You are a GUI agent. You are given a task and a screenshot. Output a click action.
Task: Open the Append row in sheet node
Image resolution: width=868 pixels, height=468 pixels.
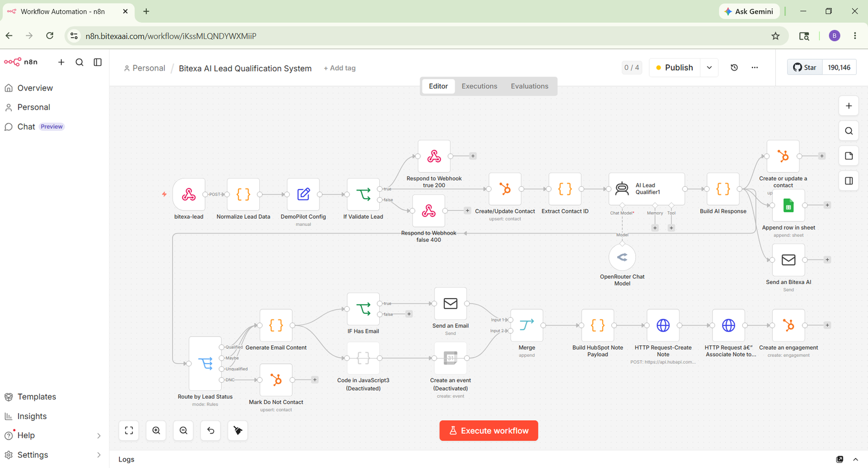pyautogui.click(x=788, y=205)
